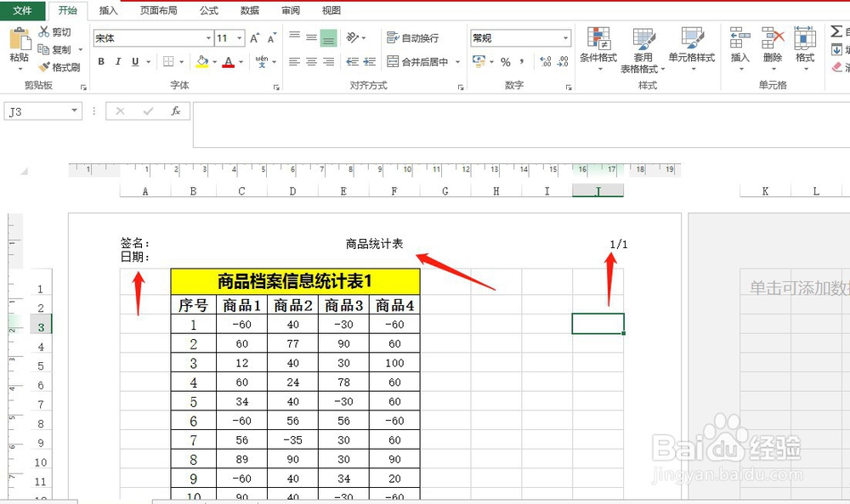Increase decimal places icon
850x504 pixels.
(546, 62)
